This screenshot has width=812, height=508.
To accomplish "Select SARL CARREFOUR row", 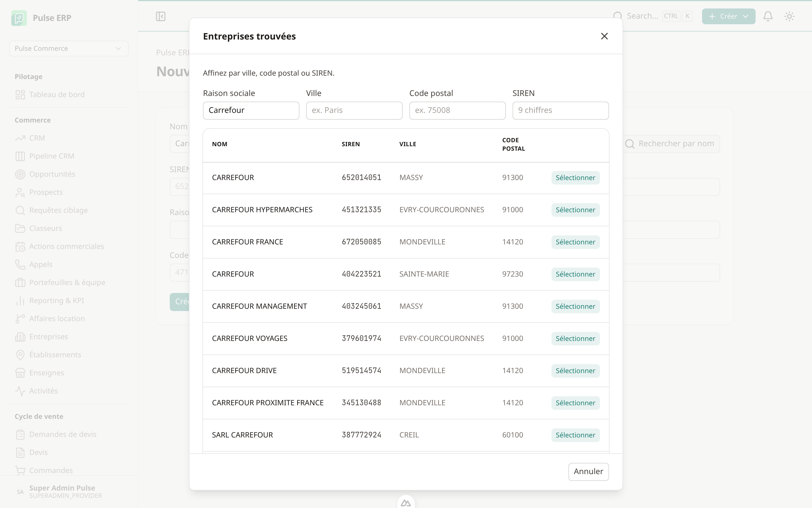I will 575,435.
